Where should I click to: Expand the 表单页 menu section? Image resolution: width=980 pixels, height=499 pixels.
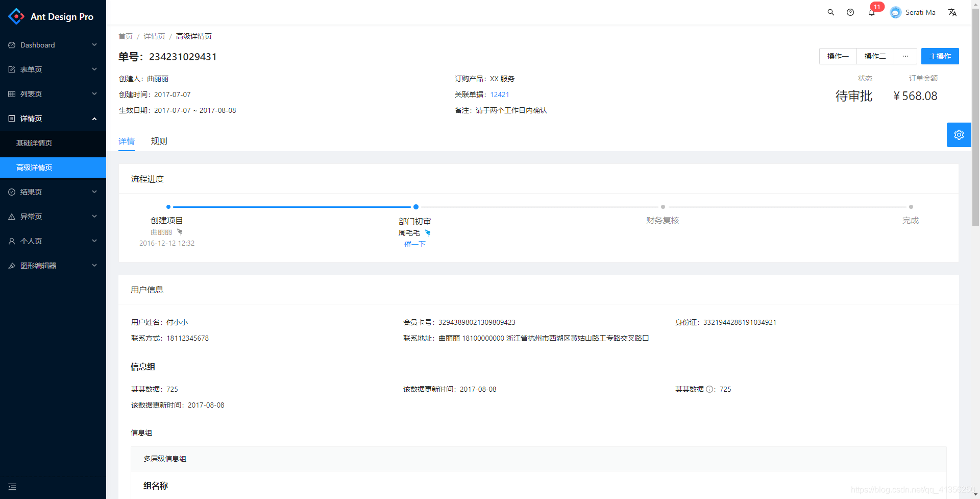(32, 69)
